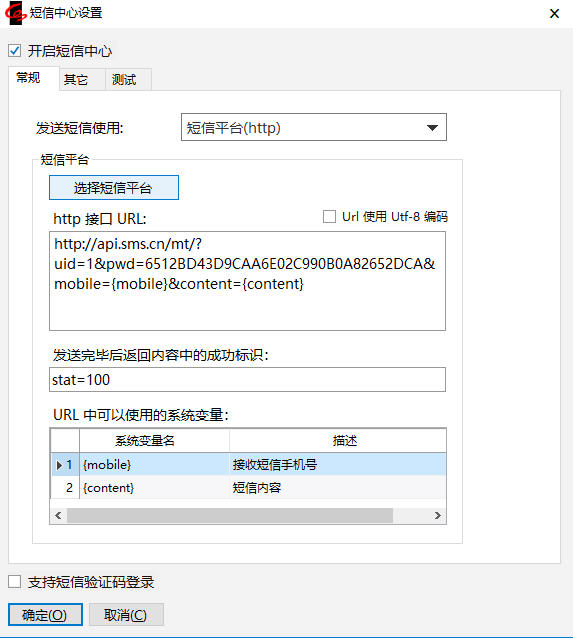Click 选择短信平台 button
This screenshot has height=639, width=573.
[x=114, y=188]
